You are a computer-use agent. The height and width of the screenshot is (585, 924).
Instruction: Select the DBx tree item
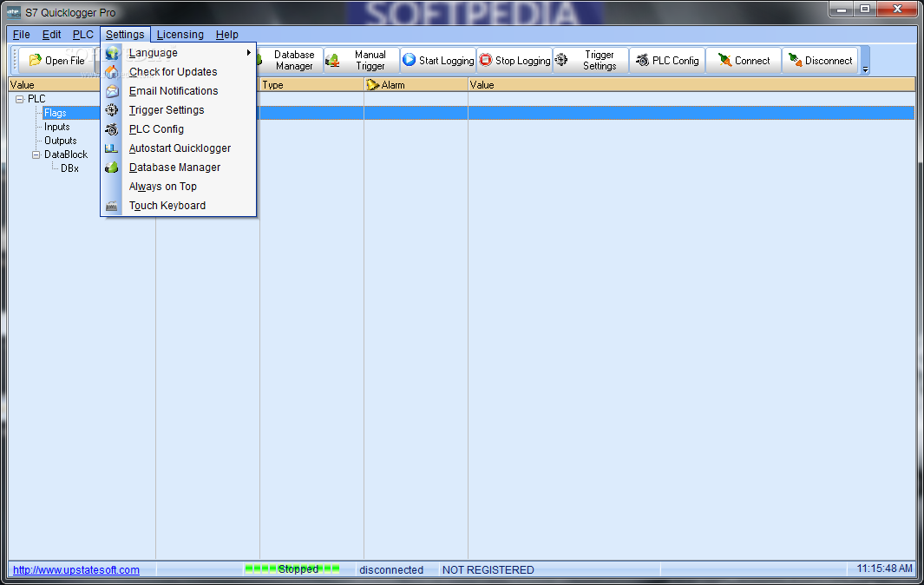tap(69, 168)
